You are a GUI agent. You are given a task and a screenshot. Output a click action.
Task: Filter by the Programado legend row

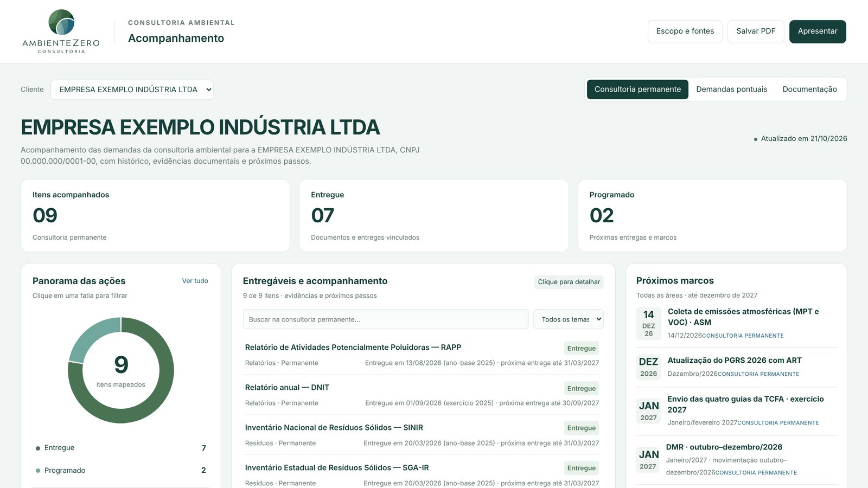coord(120,470)
